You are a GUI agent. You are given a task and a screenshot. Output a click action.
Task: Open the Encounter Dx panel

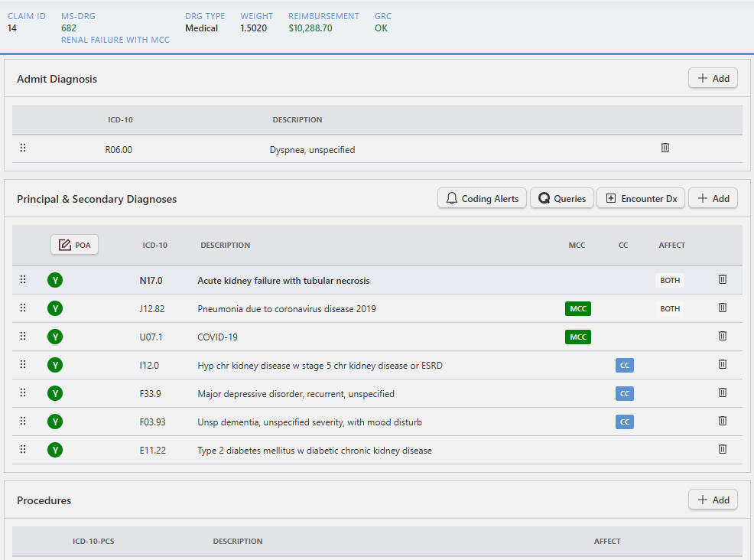click(641, 198)
